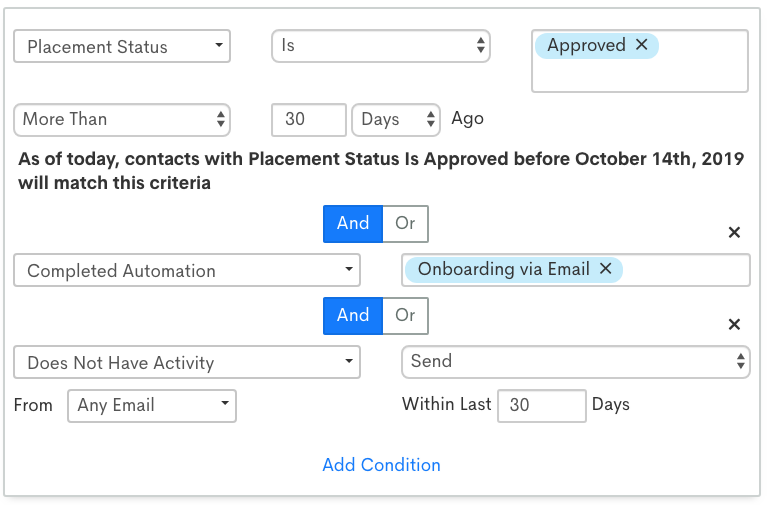Select And above Does Not Have Activity
The height and width of the screenshot is (505, 768).
pos(353,315)
